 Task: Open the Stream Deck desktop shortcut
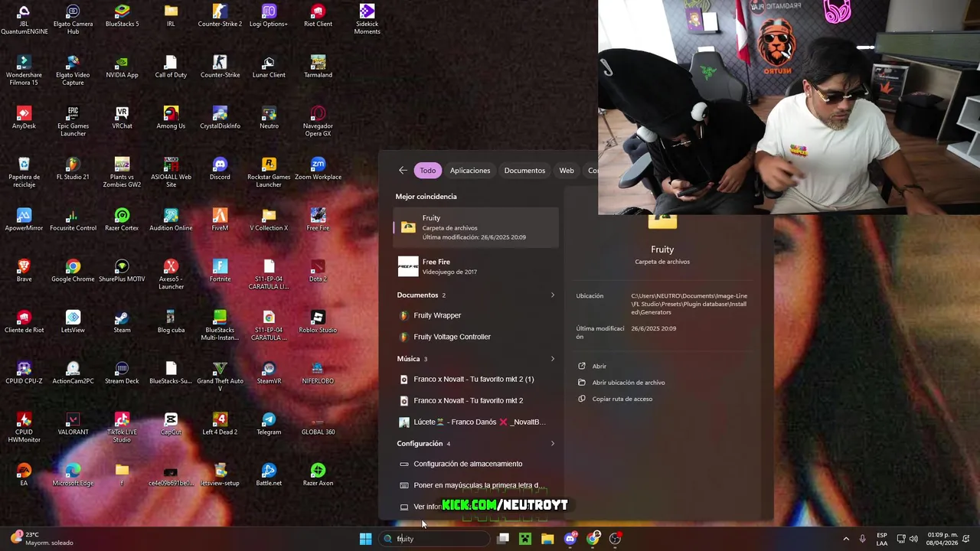(122, 373)
